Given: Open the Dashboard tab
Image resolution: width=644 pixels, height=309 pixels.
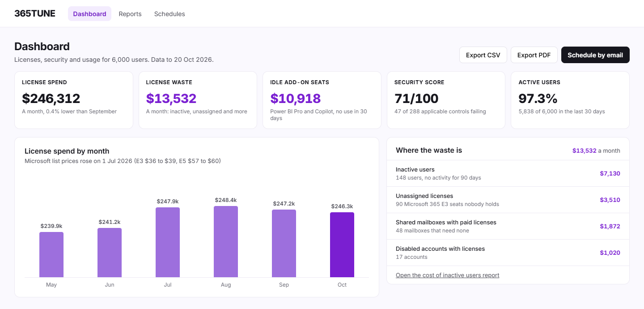Looking at the screenshot, I should coord(89,14).
